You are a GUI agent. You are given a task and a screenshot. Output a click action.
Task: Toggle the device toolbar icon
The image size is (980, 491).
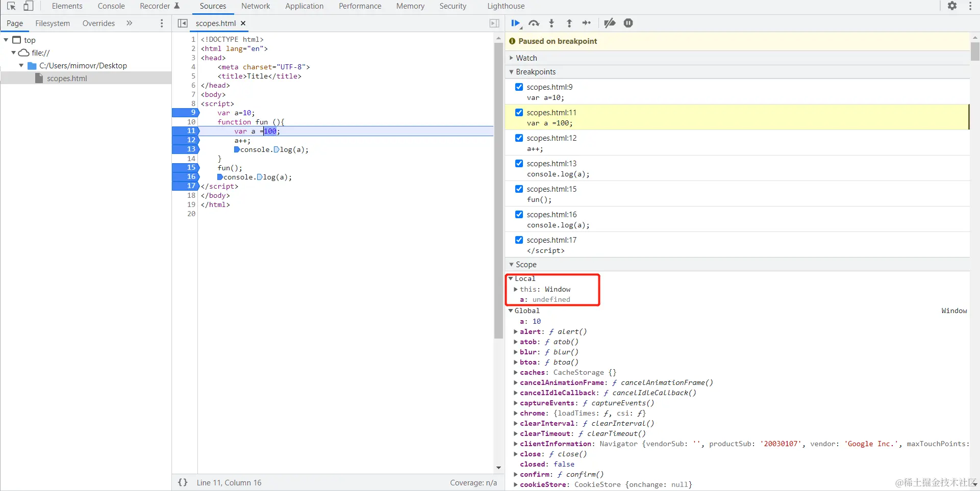(29, 6)
